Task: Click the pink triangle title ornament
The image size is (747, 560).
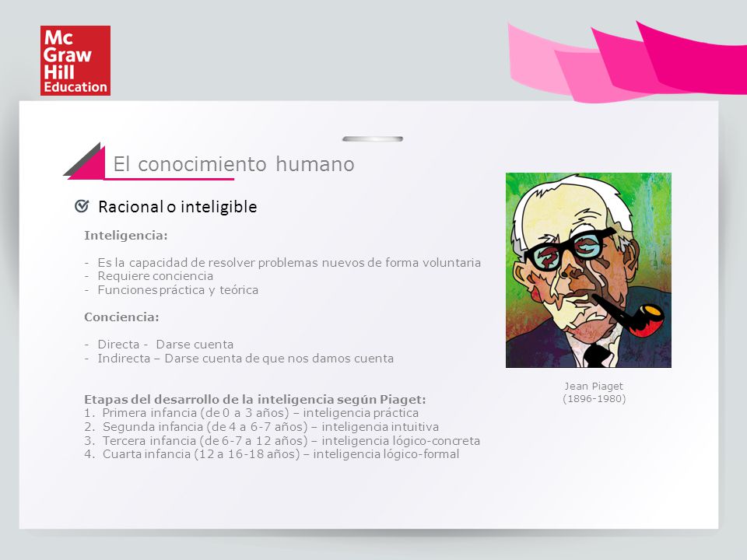Action: click(x=85, y=161)
